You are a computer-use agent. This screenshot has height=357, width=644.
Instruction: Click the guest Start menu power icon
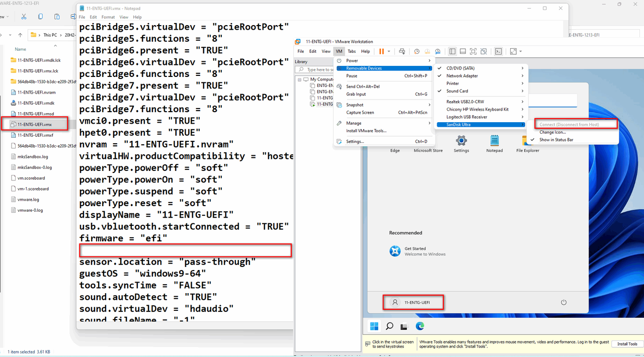point(563,302)
